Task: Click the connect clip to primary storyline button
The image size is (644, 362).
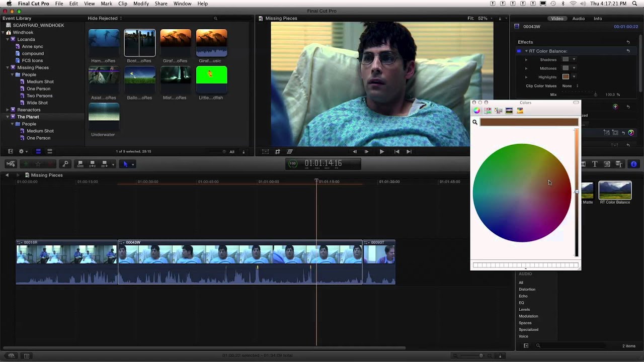Action: pyautogui.click(x=80, y=164)
